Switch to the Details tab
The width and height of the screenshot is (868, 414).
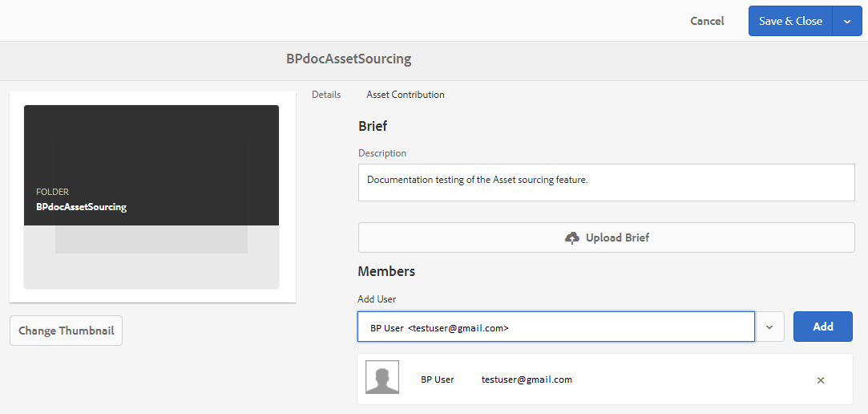coord(326,95)
